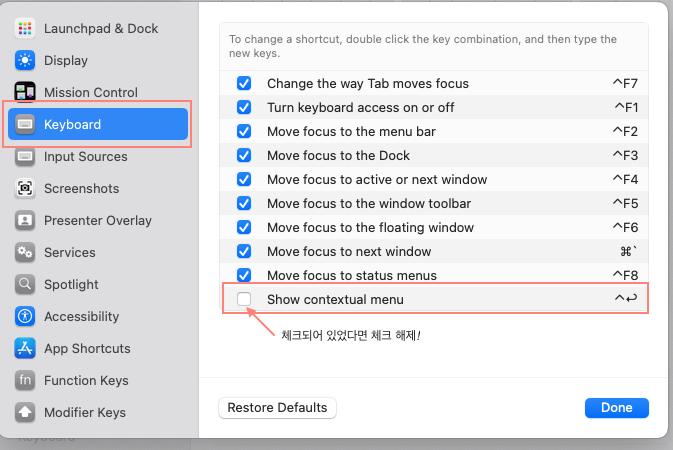Image resolution: width=673 pixels, height=450 pixels.
Task: Switch to Input Sources category
Action: tap(85, 157)
